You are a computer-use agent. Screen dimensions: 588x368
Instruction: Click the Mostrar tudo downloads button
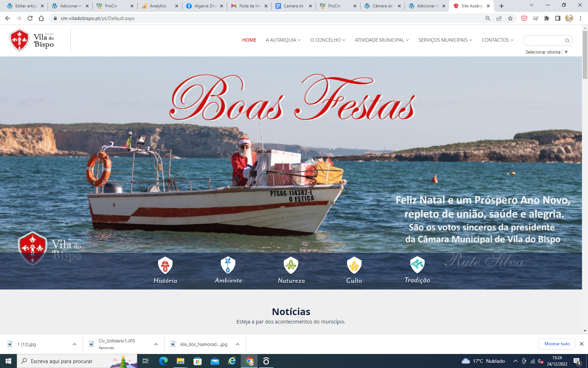coord(557,344)
